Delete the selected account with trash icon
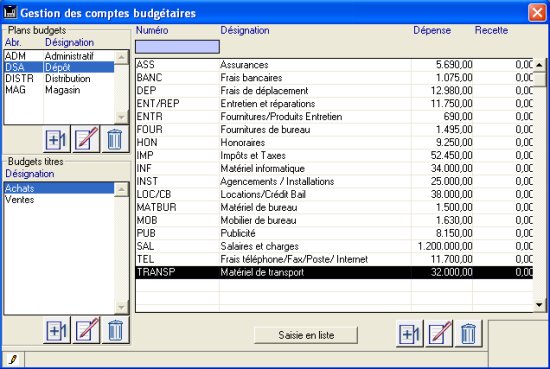550x369 pixels. click(468, 334)
